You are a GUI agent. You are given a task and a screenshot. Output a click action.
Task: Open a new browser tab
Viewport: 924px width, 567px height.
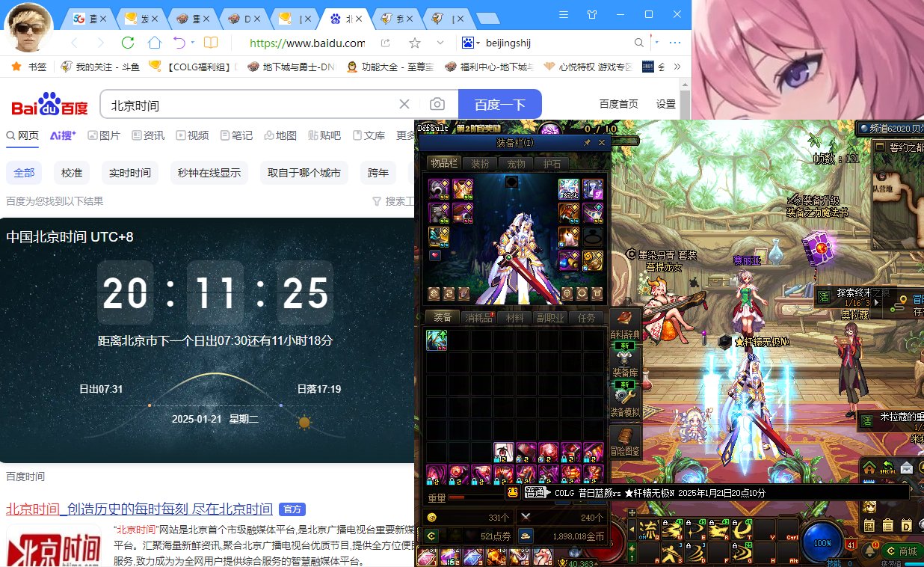488,18
